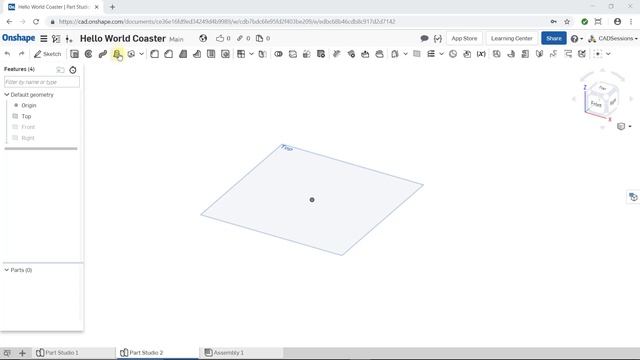640x360 pixels.
Task: Click the globe public-document icon
Action: pos(203,38)
